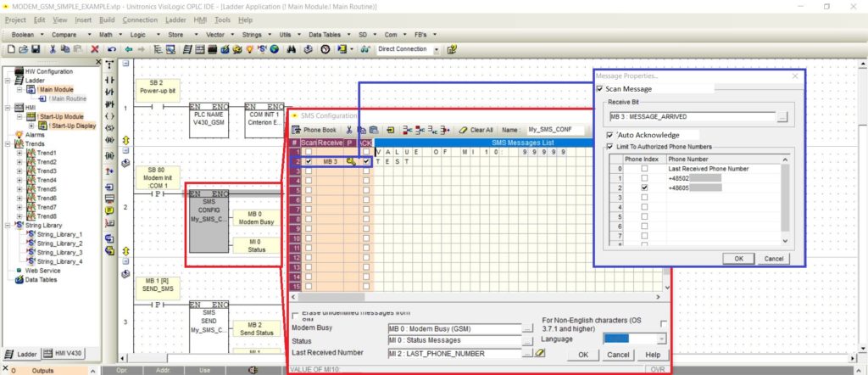Collapse the String Library node
This screenshot has height=375, width=868.
[8, 226]
